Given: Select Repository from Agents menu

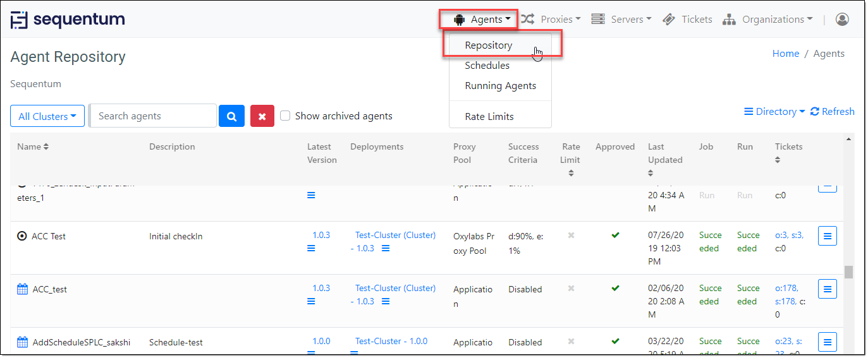Looking at the screenshot, I should [488, 45].
